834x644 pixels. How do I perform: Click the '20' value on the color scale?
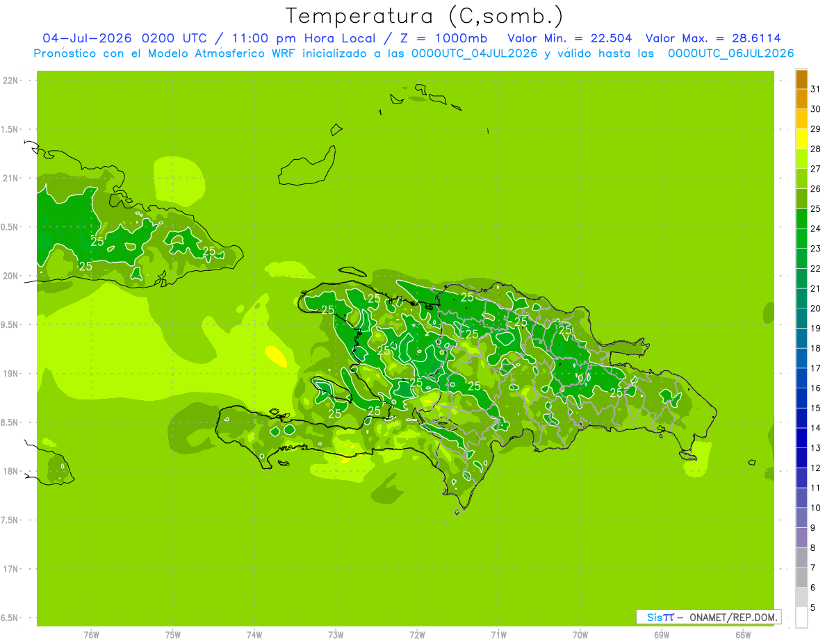tap(815, 308)
